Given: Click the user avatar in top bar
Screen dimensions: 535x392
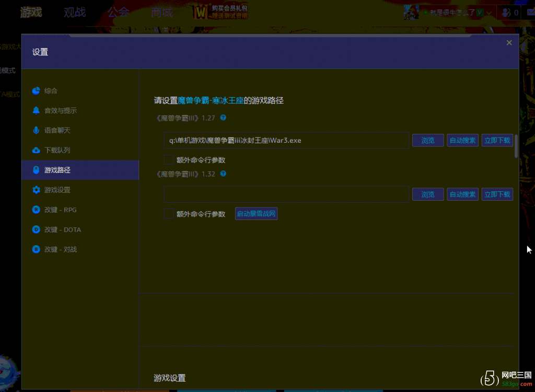Looking at the screenshot, I should (x=411, y=13).
